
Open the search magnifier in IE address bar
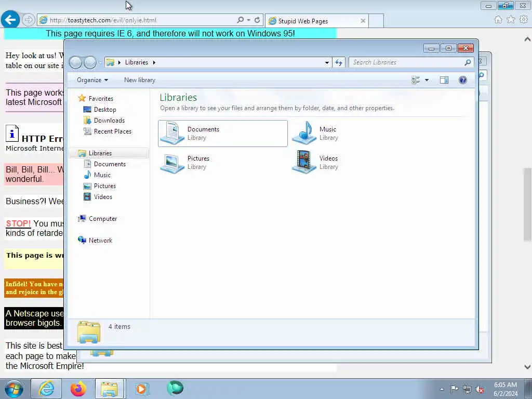coord(240,20)
